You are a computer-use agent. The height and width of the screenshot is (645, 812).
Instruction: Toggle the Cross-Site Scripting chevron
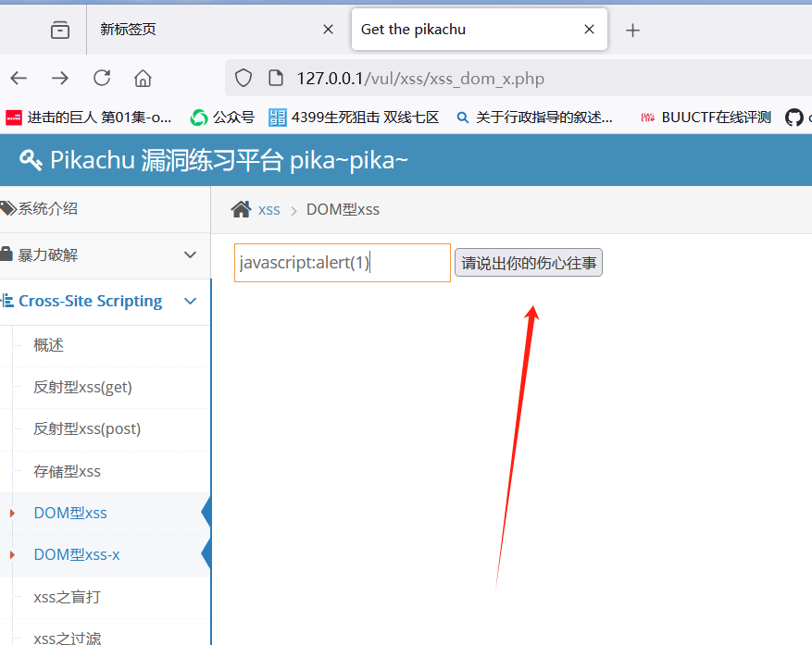pyautogui.click(x=190, y=302)
